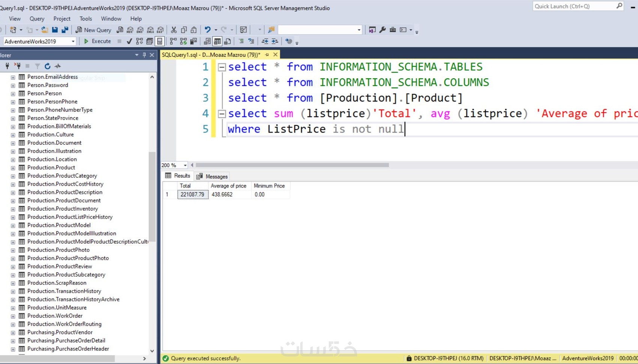Screen dimensions: 638x364
Task: Open Query Options icon
Action: [150, 41]
